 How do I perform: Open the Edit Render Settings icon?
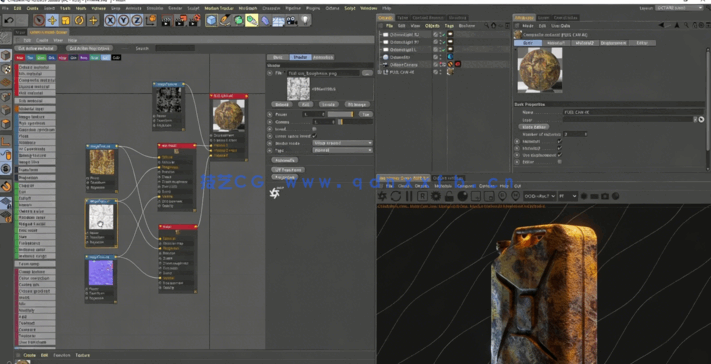[x=195, y=20]
